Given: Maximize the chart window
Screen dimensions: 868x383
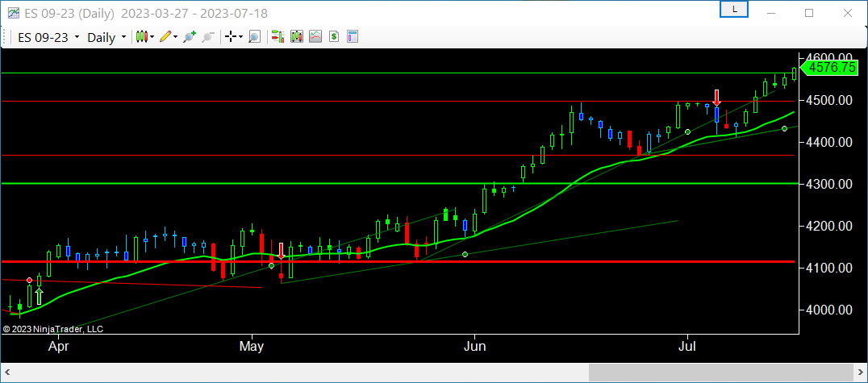Looking at the screenshot, I should [x=809, y=13].
